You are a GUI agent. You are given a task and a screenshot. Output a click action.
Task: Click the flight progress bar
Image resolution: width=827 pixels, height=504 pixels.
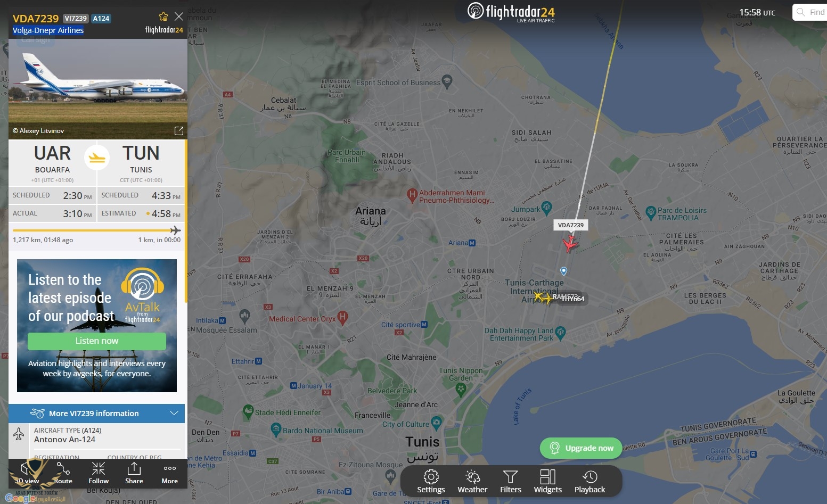97,230
